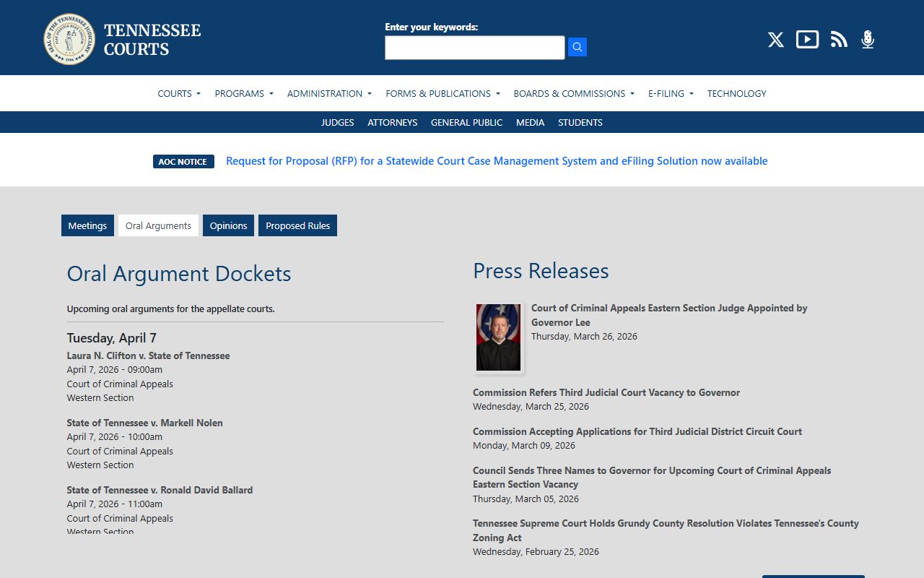Switch to the Proposed Rules tab
924x578 pixels.
pyautogui.click(x=297, y=225)
